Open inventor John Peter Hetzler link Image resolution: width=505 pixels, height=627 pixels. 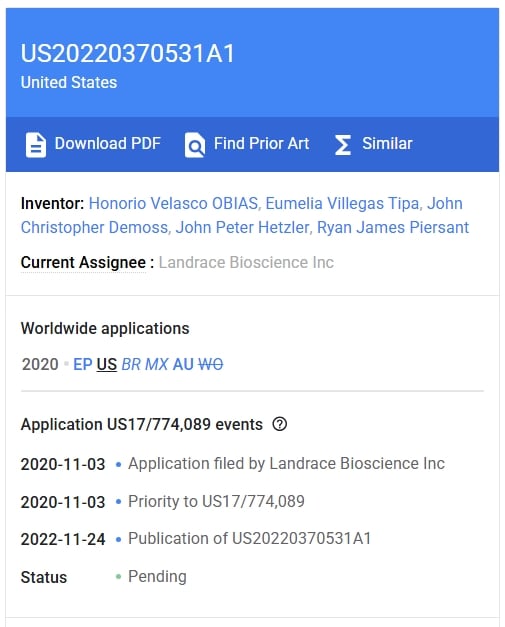pos(242,228)
